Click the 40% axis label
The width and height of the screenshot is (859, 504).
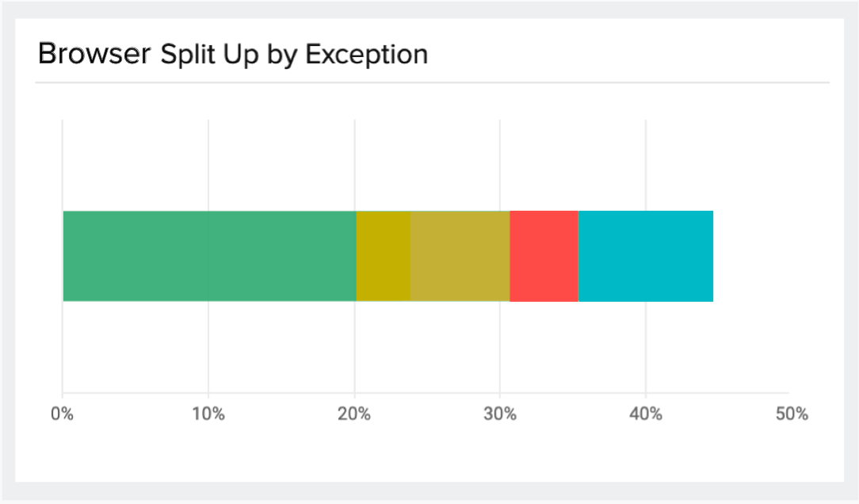pos(646,414)
